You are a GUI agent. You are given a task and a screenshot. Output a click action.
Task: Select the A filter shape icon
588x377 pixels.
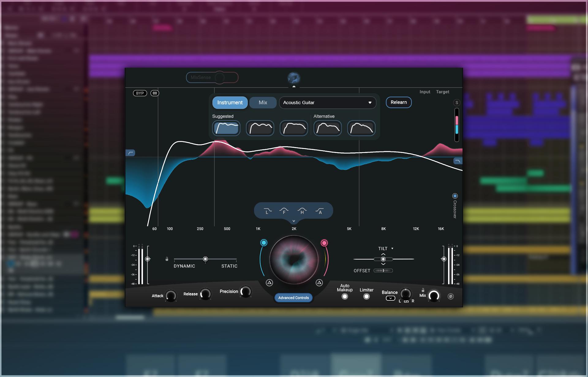(319, 211)
